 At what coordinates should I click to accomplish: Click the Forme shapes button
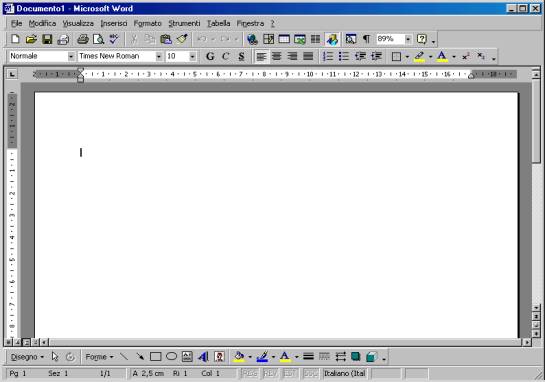[x=99, y=357]
